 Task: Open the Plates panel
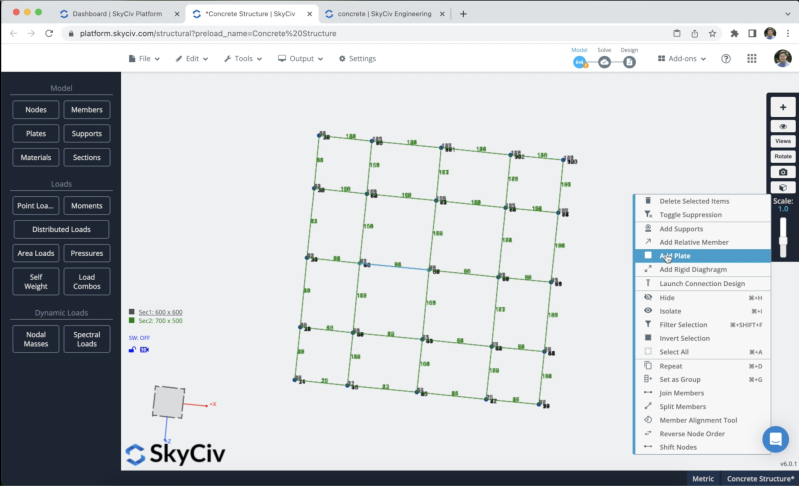[36, 133]
